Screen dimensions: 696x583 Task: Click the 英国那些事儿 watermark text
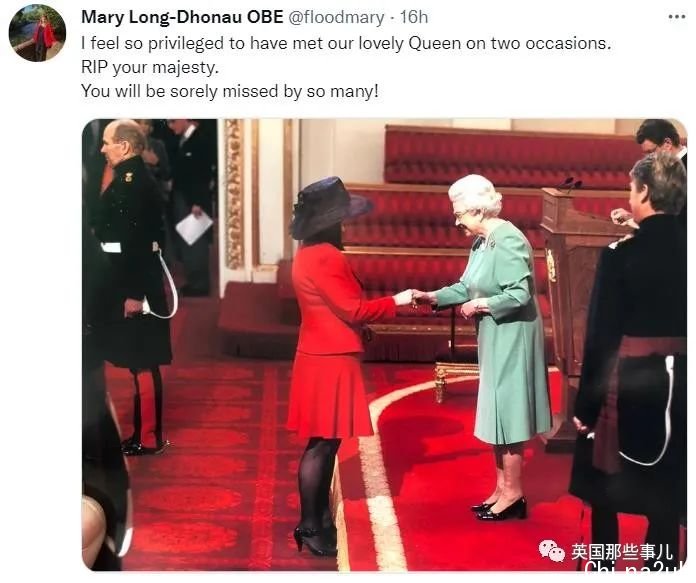click(x=622, y=552)
